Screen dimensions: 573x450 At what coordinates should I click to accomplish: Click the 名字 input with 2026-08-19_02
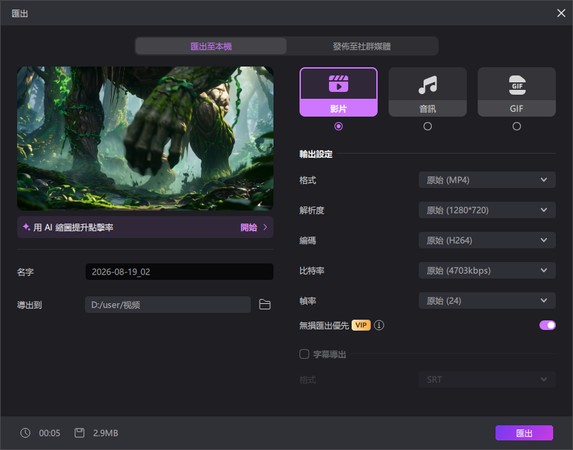click(x=179, y=272)
